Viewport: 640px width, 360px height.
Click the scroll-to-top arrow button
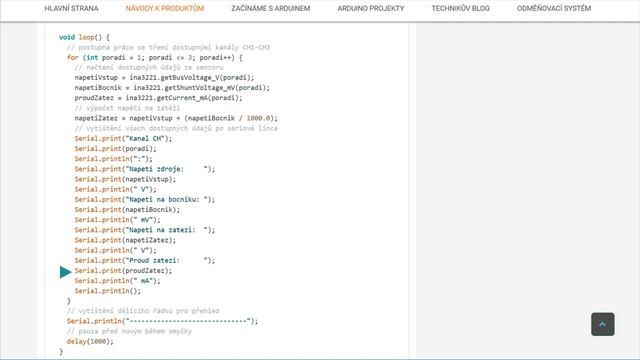pyautogui.click(x=602, y=324)
